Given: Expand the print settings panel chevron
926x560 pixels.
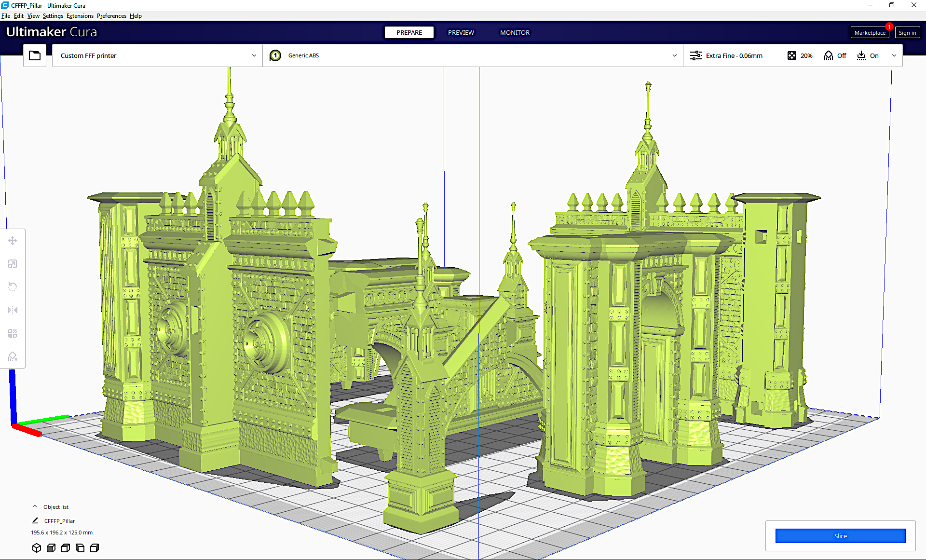Looking at the screenshot, I should (x=895, y=55).
